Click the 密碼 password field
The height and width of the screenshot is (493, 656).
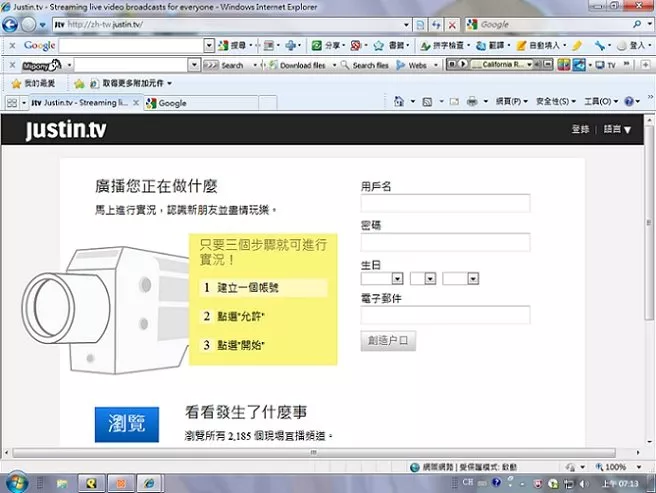tap(445, 242)
